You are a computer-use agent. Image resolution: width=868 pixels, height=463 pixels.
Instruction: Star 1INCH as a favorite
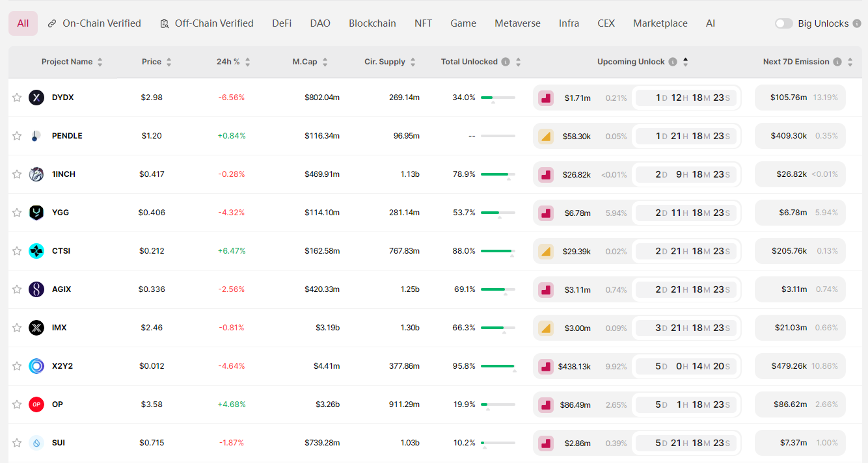tap(17, 174)
